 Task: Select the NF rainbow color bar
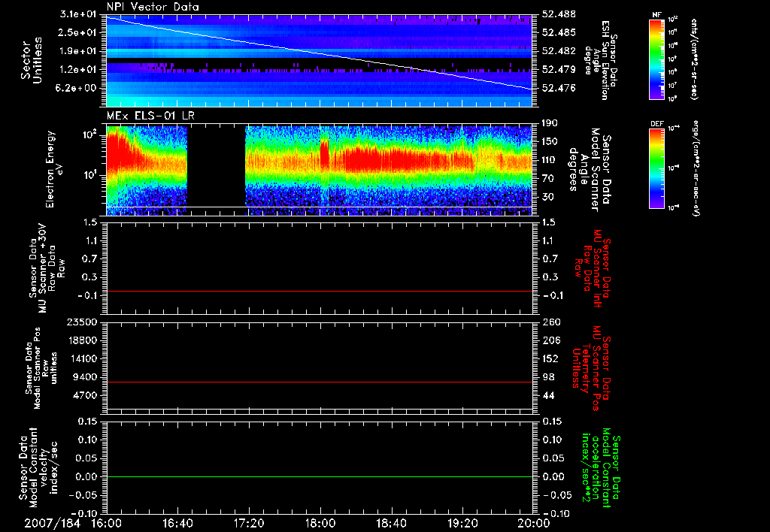tap(656, 59)
